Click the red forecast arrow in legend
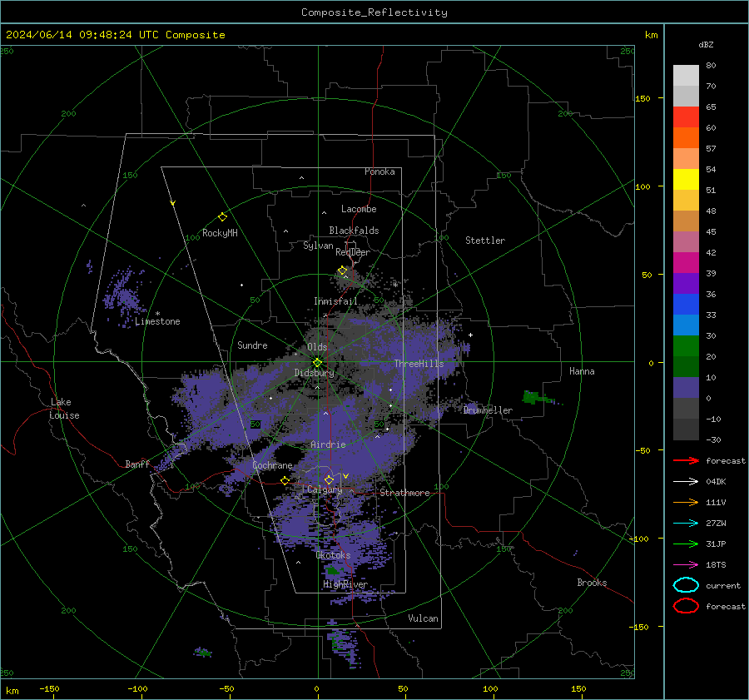 (x=686, y=460)
